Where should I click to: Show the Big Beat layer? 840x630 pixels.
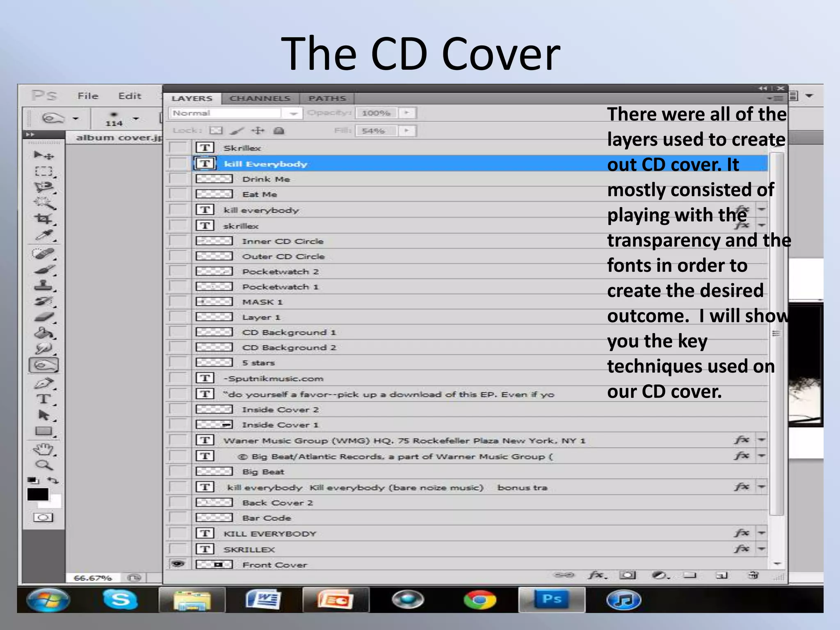click(178, 471)
